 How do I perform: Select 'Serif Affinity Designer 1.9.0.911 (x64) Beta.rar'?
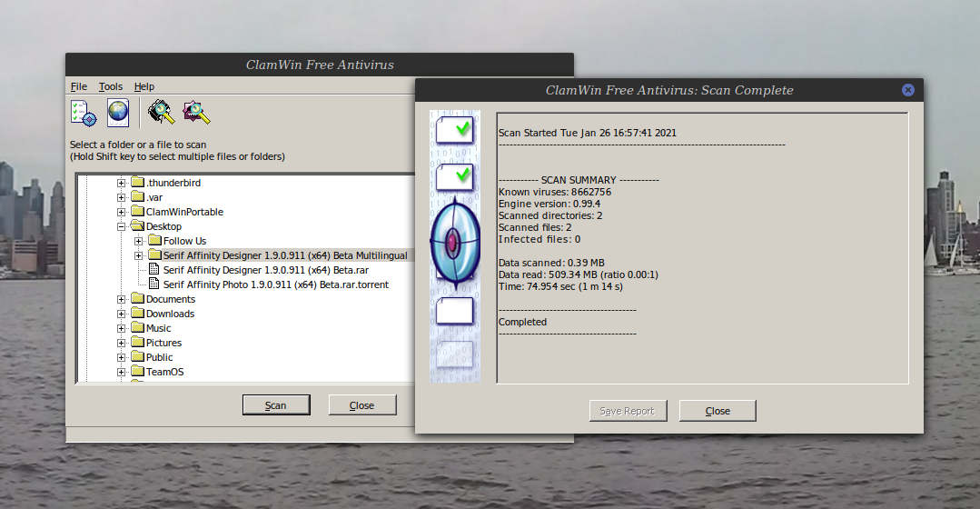pos(265,270)
